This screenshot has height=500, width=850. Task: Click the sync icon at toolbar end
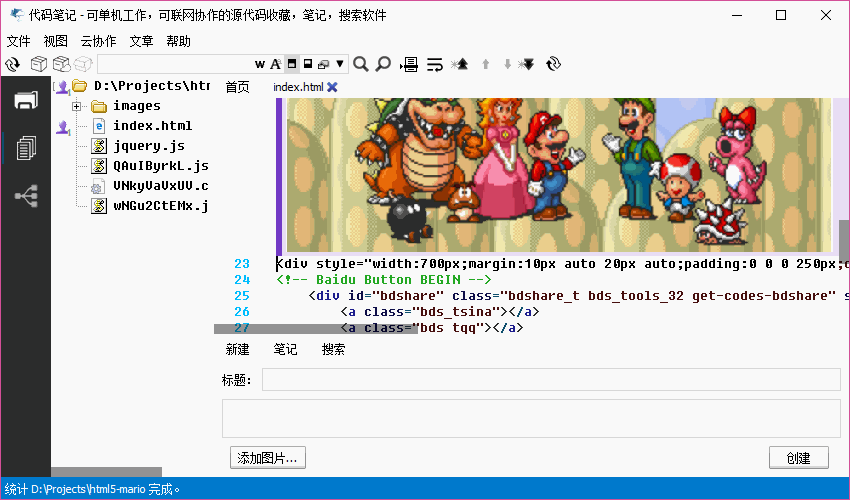click(x=553, y=64)
